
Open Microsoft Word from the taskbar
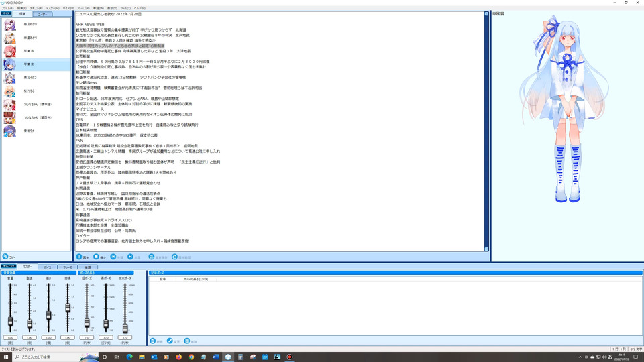pyautogui.click(x=215, y=357)
